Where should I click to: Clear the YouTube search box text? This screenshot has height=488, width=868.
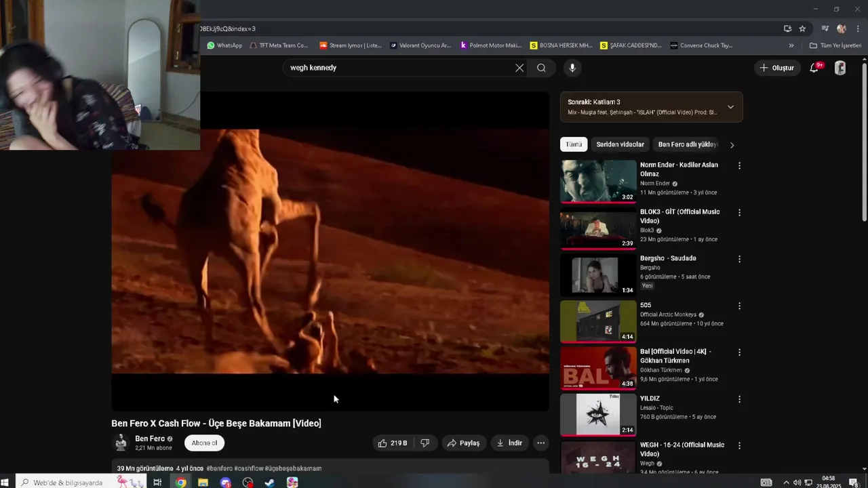pos(519,68)
